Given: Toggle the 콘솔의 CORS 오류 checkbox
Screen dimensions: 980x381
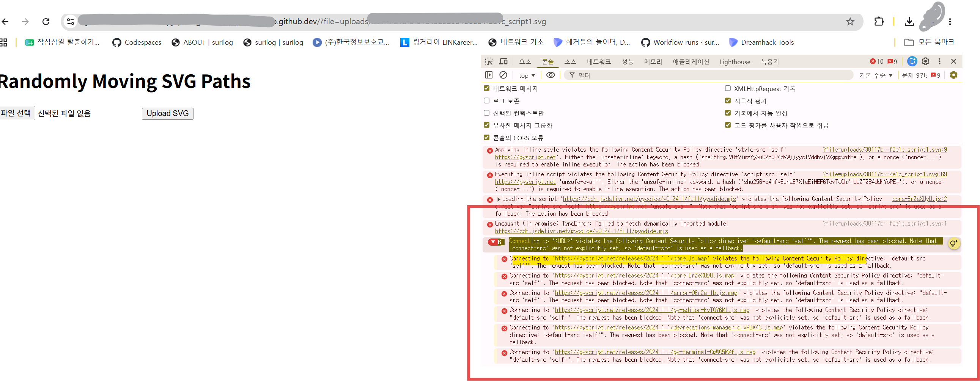Looking at the screenshot, I should coord(486,137).
